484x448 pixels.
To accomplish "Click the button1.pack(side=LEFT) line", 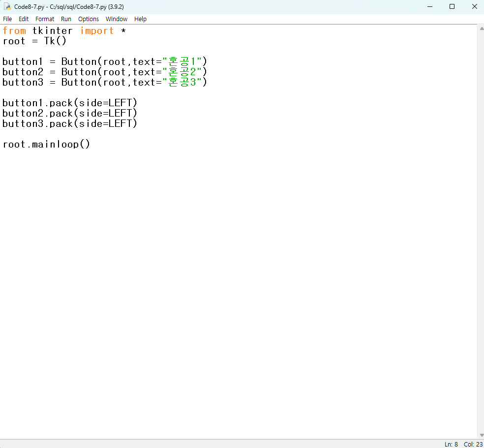I will pyautogui.click(x=70, y=103).
